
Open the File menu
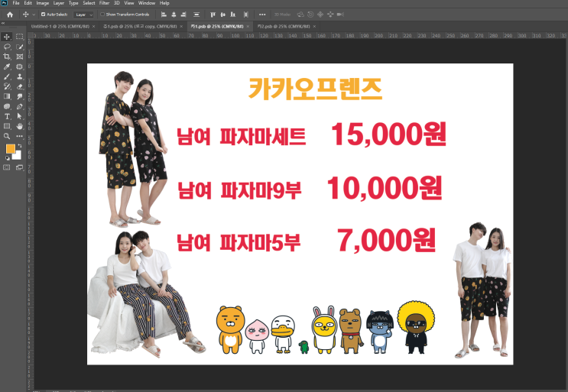coord(16,3)
